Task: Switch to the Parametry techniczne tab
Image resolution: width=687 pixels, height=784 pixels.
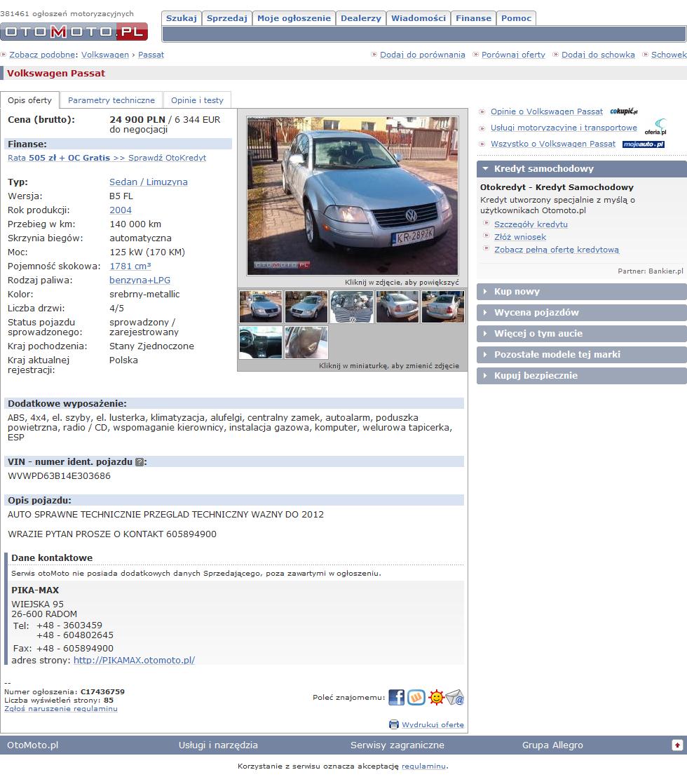Action: click(111, 100)
